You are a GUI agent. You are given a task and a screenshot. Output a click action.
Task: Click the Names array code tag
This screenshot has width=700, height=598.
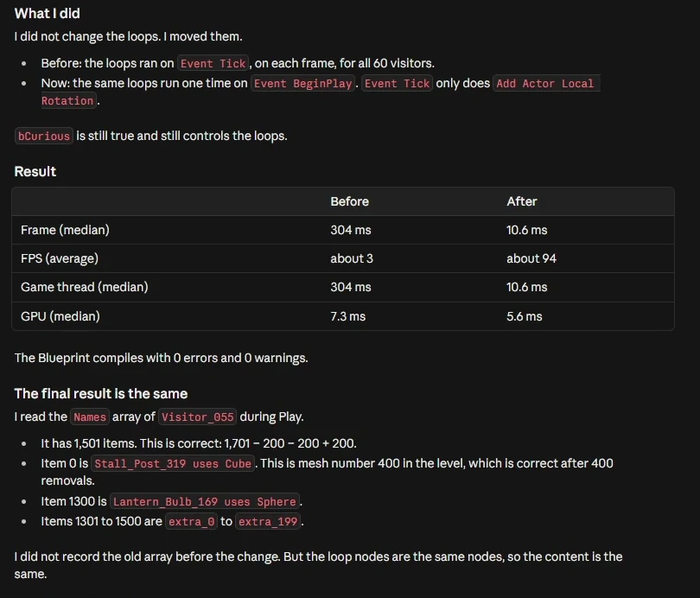pos(90,417)
